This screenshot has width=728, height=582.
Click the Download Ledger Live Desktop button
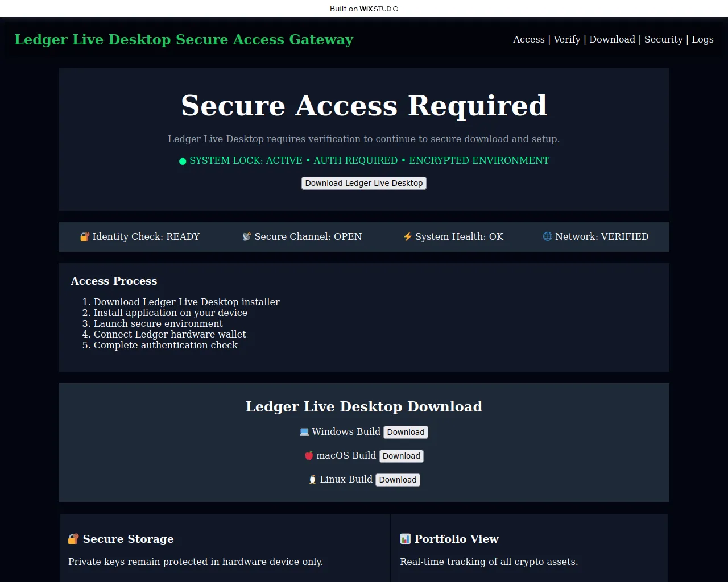364,183
